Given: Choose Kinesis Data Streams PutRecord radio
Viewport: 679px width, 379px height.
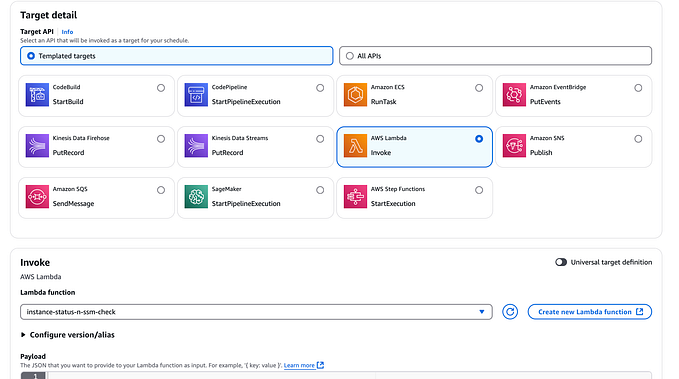Looking at the screenshot, I should pos(320,139).
